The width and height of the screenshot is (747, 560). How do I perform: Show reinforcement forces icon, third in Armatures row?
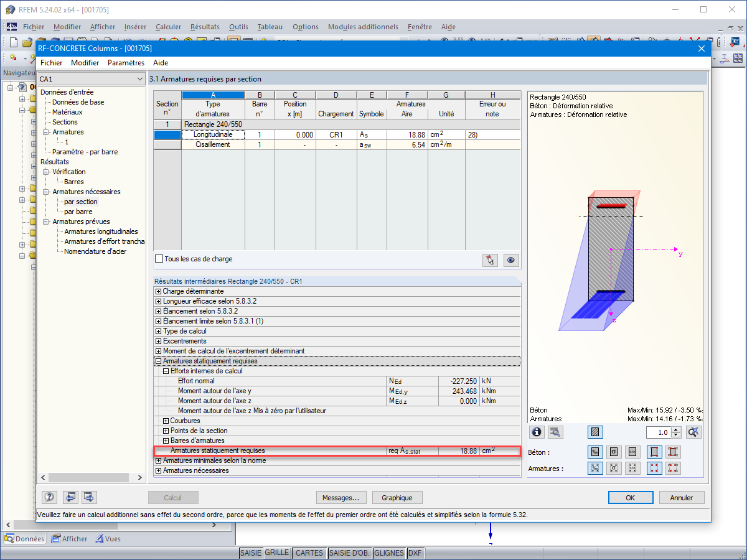pos(633,469)
